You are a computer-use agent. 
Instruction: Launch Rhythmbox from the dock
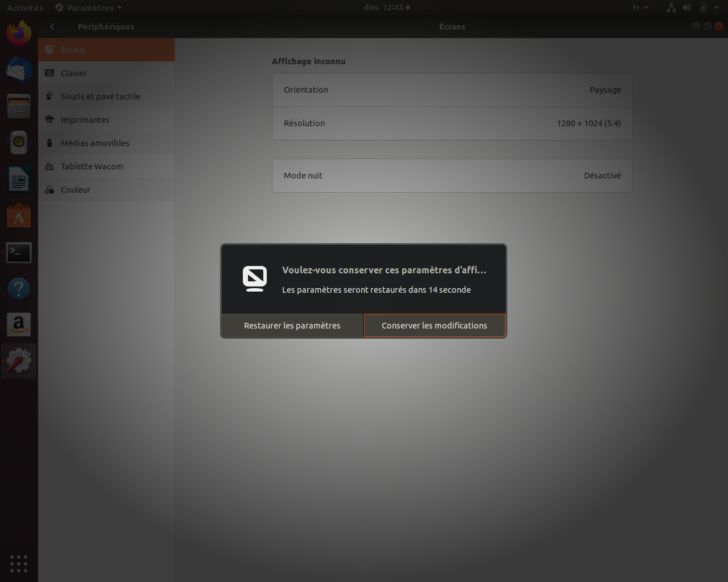click(x=19, y=142)
